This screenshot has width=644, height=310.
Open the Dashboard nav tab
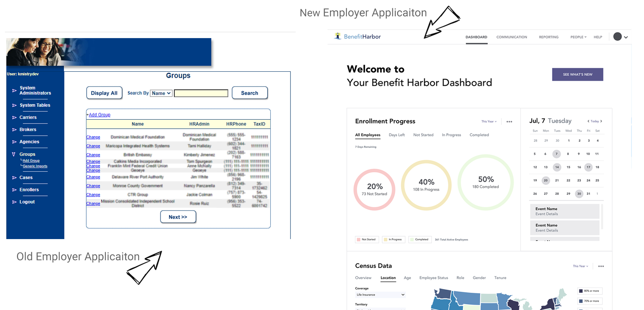point(476,37)
